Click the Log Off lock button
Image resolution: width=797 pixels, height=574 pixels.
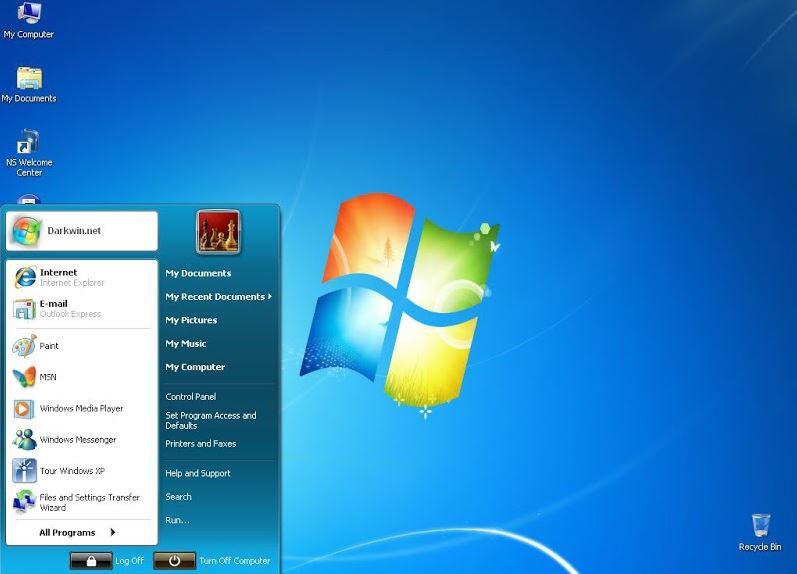tap(91, 561)
